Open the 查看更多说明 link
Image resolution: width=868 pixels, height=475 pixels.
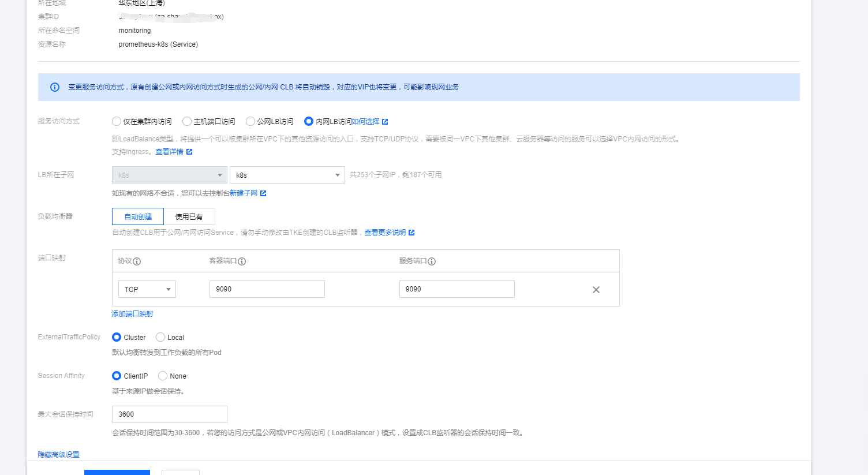(x=385, y=233)
